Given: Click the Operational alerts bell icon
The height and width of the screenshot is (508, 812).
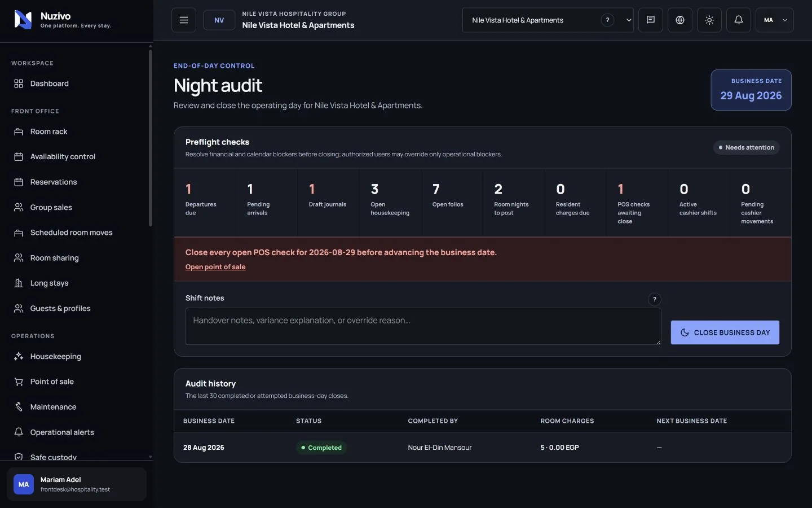Looking at the screenshot, I should click(x=19, y=432).
